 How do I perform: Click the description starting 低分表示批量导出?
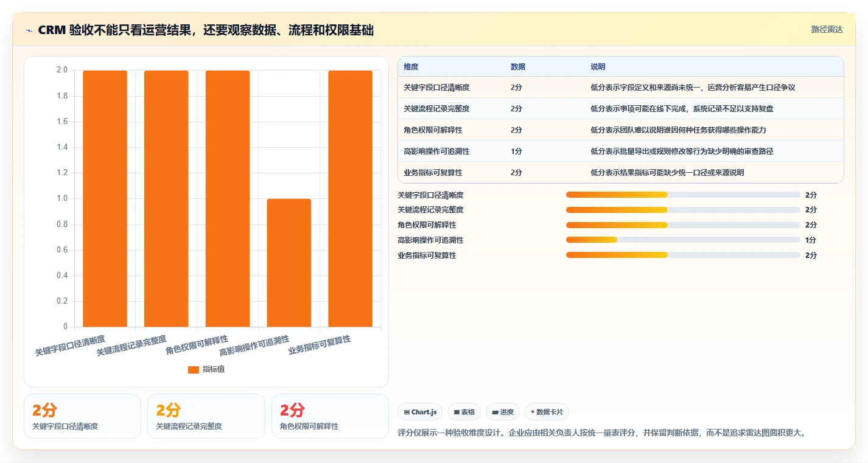pos(682,151)
